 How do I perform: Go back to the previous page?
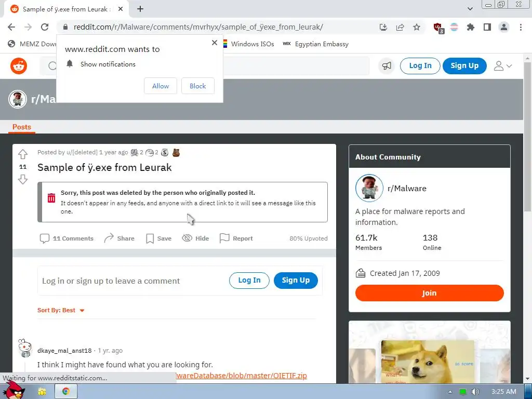point(11,27)
